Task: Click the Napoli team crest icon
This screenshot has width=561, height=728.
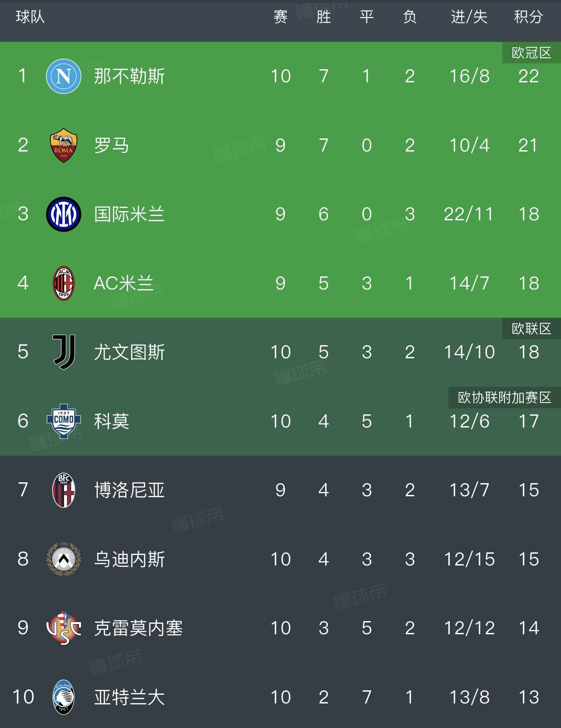Action: 64,76
